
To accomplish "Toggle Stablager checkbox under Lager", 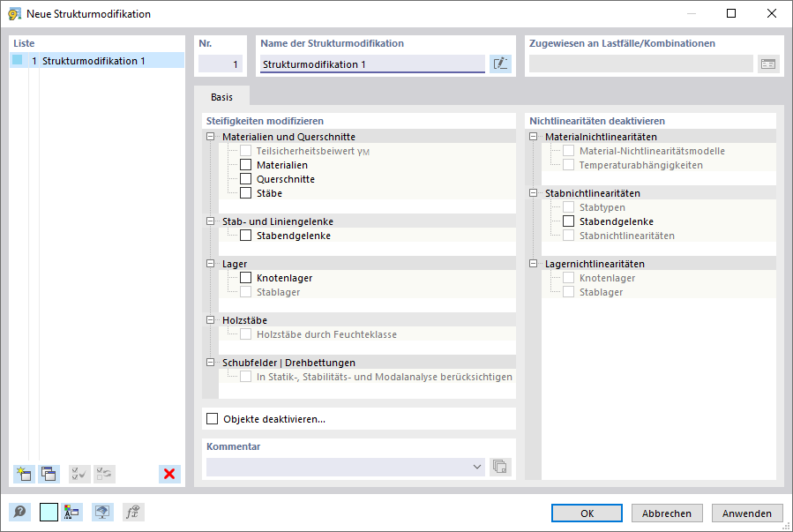I will click(246, 292).
